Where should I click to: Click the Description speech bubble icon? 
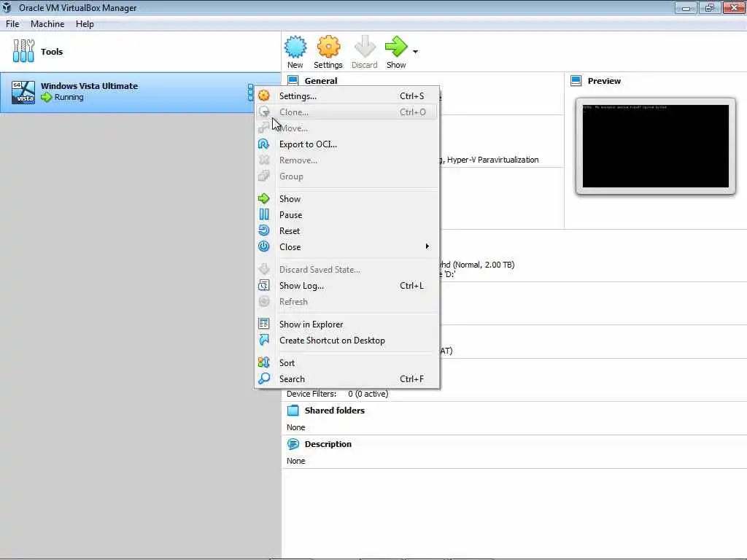293,444
